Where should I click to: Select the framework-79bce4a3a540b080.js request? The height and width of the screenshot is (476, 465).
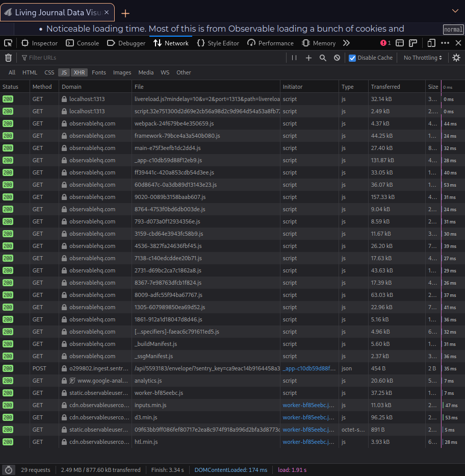pyautogui.click(x=232, y=136)
